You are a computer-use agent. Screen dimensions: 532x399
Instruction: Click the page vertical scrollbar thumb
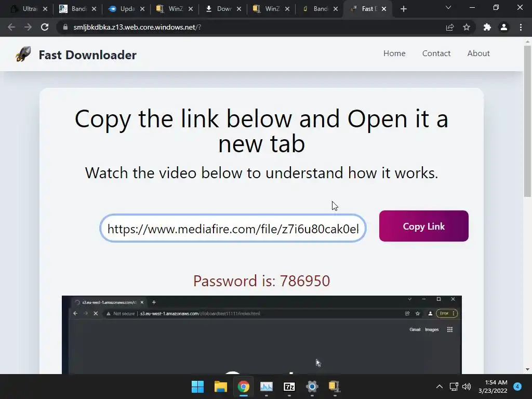(527, 121)
